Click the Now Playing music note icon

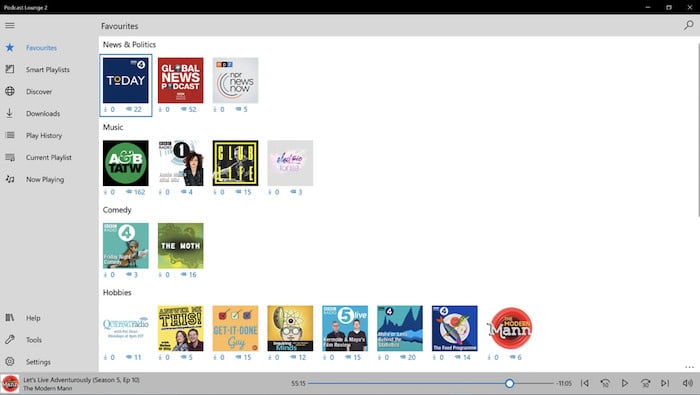tap(10, 179)
